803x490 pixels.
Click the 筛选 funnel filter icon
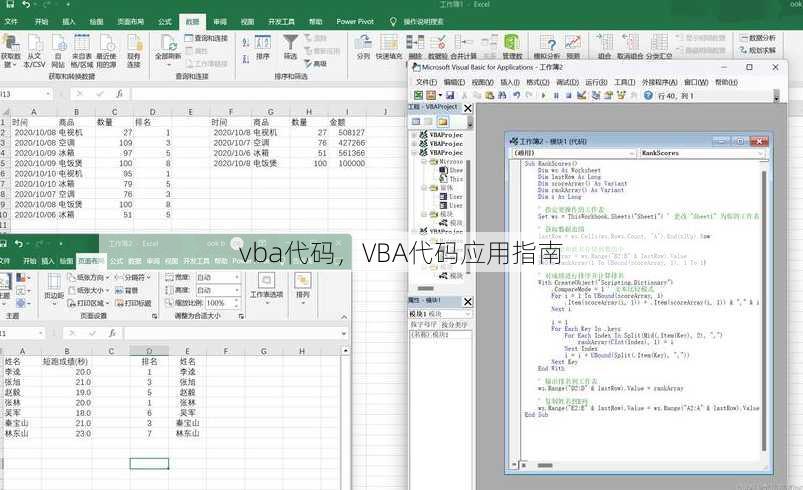tap(290, 48)
